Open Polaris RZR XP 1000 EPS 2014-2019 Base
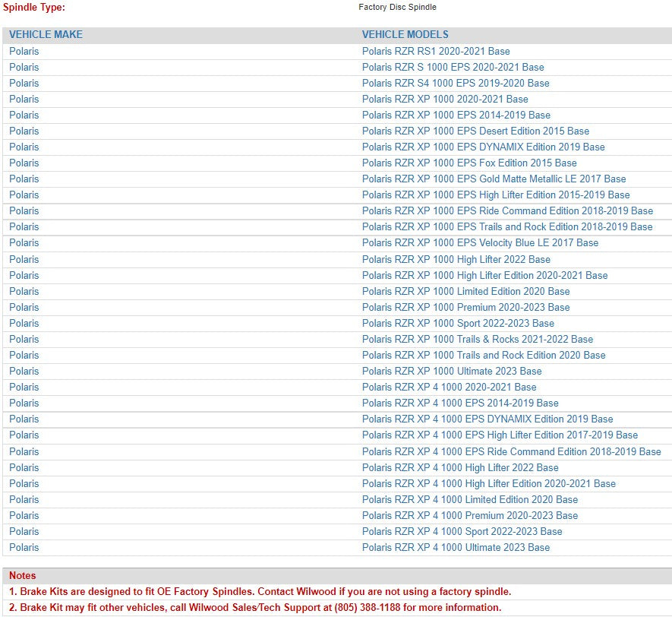The width and height of the screenshot is (672, 617). click(456, 115)
